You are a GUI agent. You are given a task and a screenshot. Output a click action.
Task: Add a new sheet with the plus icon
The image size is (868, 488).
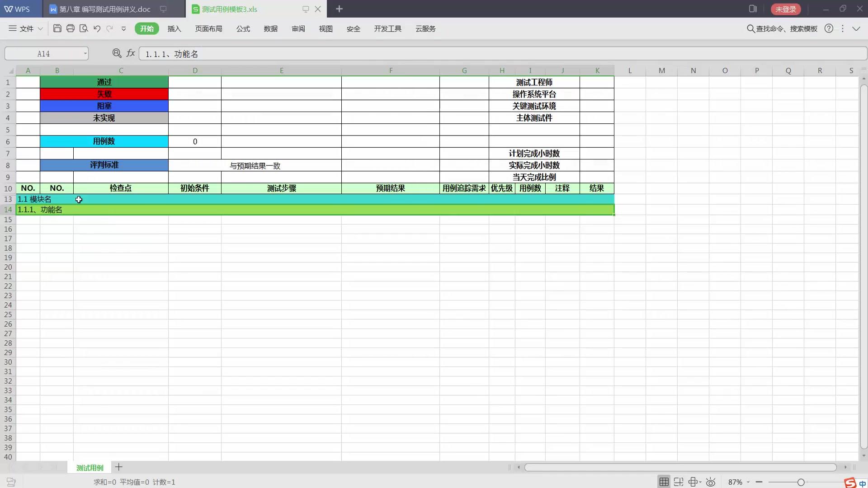[119, 467]
